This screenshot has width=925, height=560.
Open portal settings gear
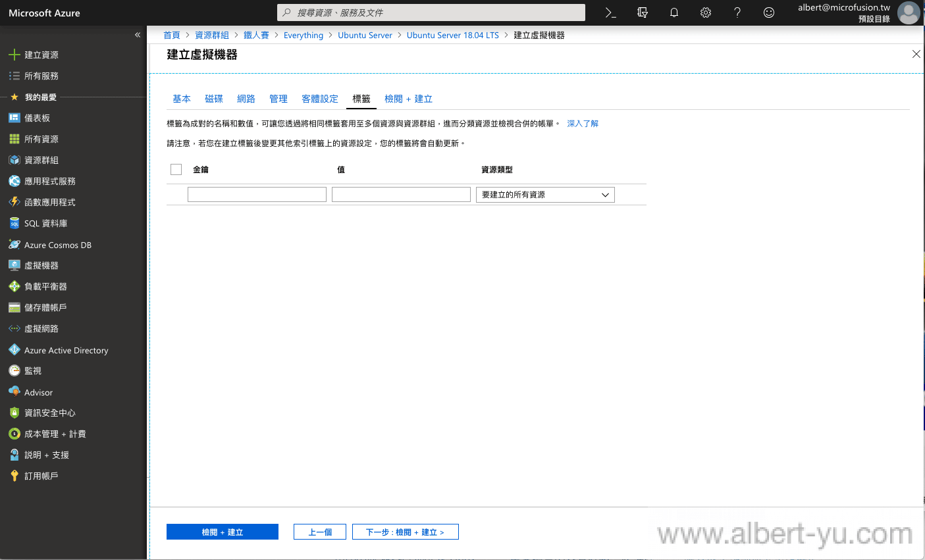[706, 13]
